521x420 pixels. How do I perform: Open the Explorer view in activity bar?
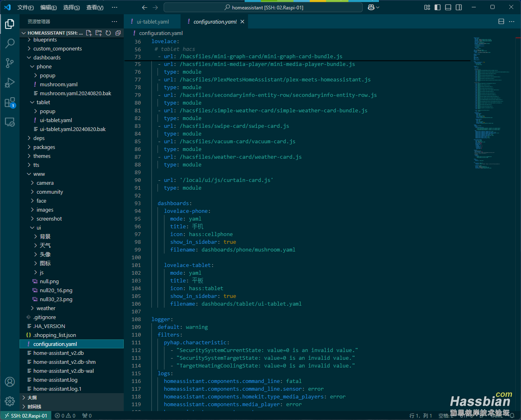[10, 24]
